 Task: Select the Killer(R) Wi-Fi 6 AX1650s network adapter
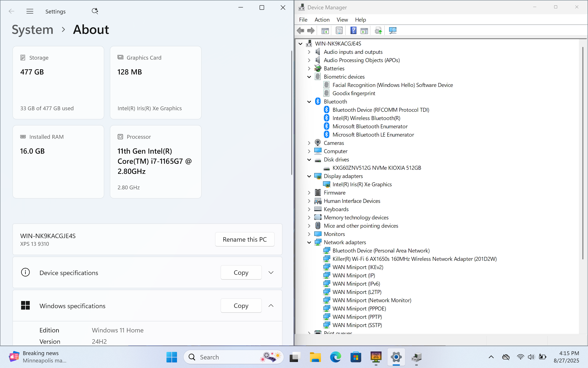click(414, 259)
